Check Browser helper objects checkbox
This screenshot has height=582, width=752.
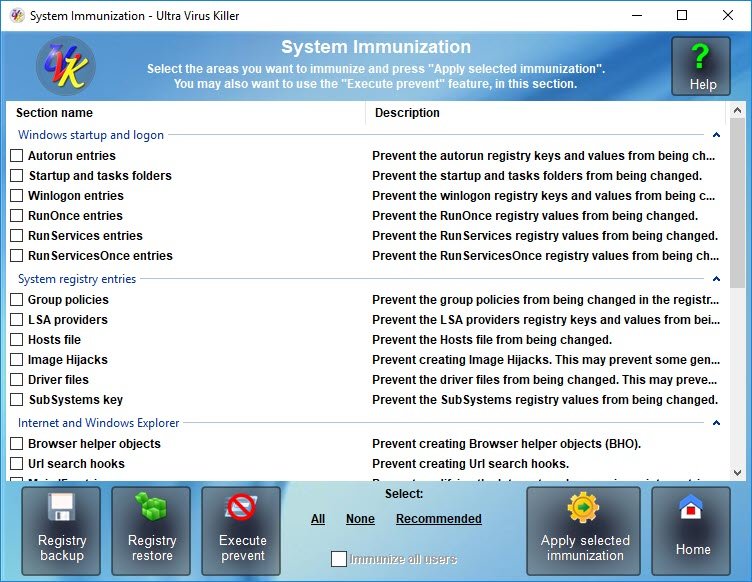tap(17, 443)
